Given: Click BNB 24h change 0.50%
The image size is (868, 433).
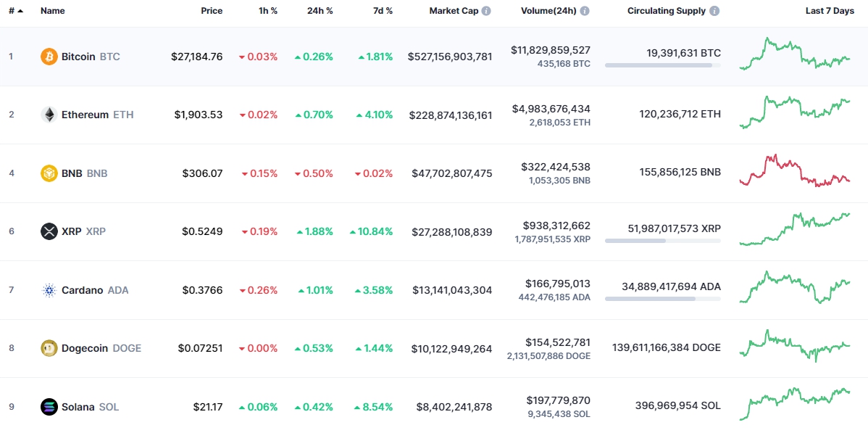Looking at the screenshot, I should [x=314, y=173].
